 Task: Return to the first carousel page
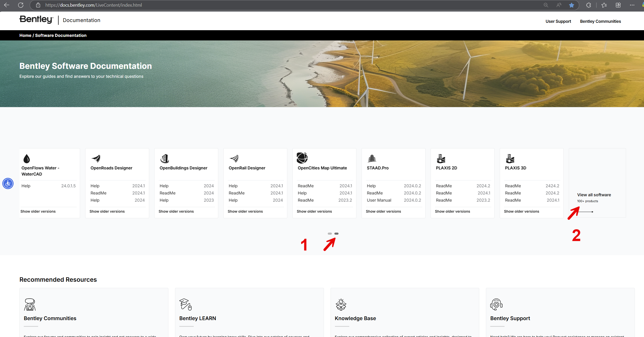pos(329,233)
